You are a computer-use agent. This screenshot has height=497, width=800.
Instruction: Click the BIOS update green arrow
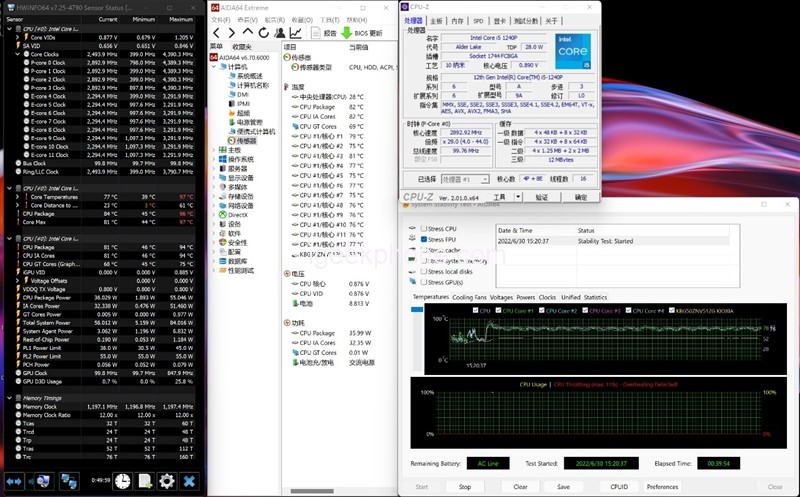(346, 33)
